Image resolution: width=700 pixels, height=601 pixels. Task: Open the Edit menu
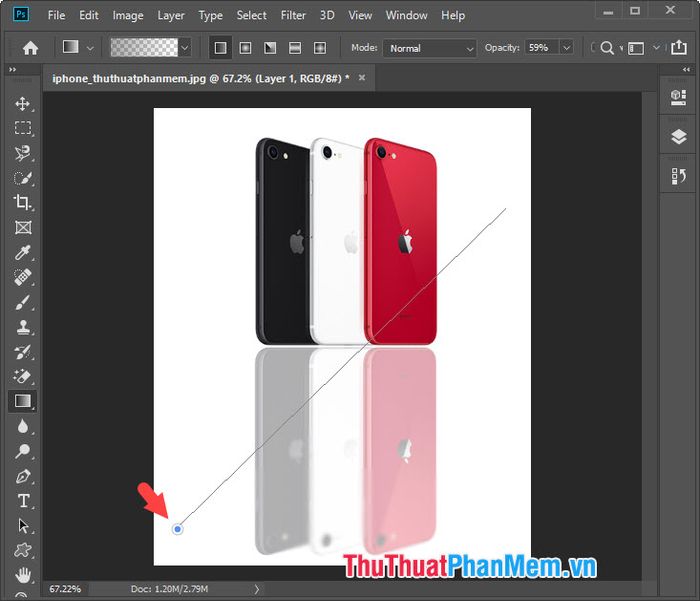click(x=89, y=15)
